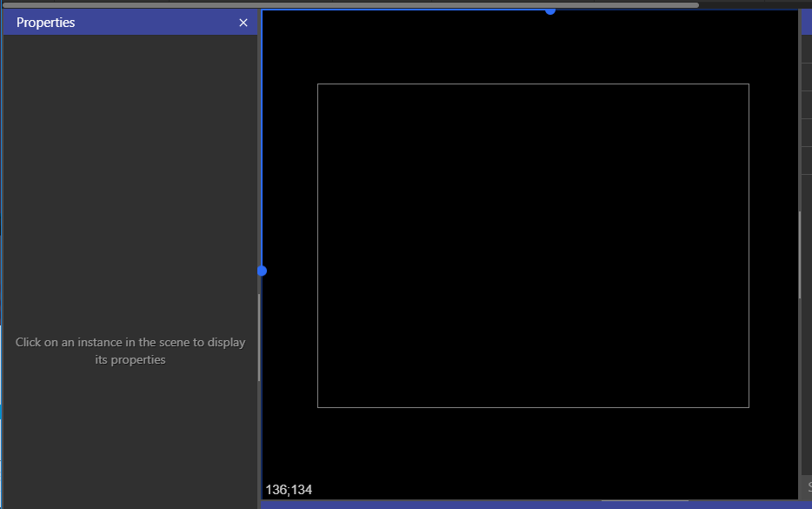Click the Properties panel title bar

[x=130, y=23]
